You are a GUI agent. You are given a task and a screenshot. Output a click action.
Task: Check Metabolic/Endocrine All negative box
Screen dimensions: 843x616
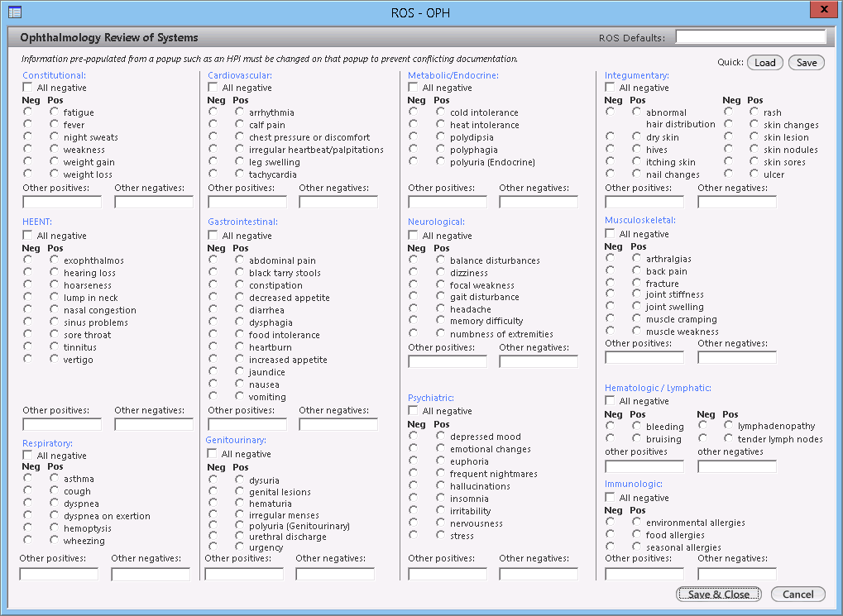(413, 87)
